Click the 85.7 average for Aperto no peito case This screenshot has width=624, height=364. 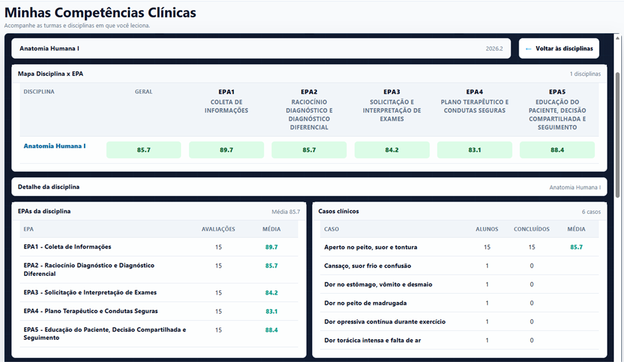coord(577,247)
